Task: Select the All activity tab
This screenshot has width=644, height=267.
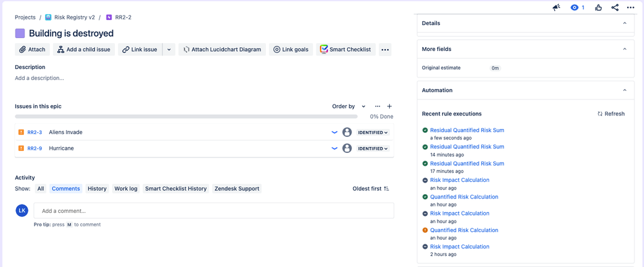Action: coord(41,188)
